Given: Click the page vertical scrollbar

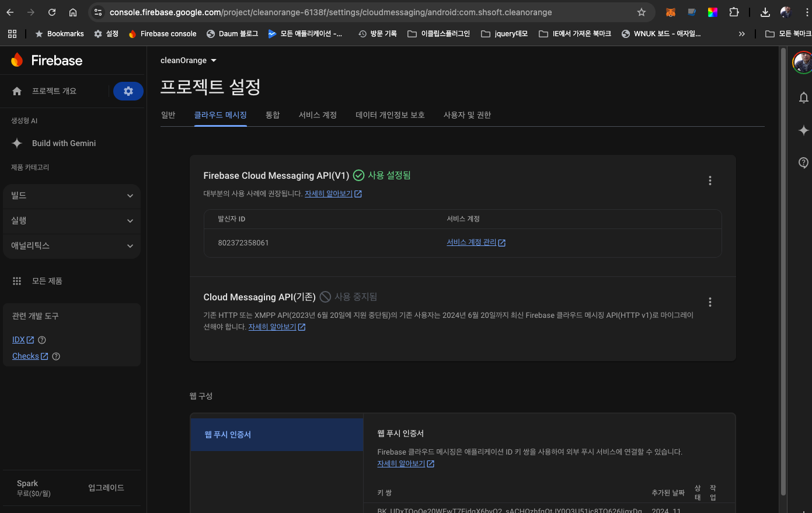Looking at the screenshot, I should pos(783,272).
